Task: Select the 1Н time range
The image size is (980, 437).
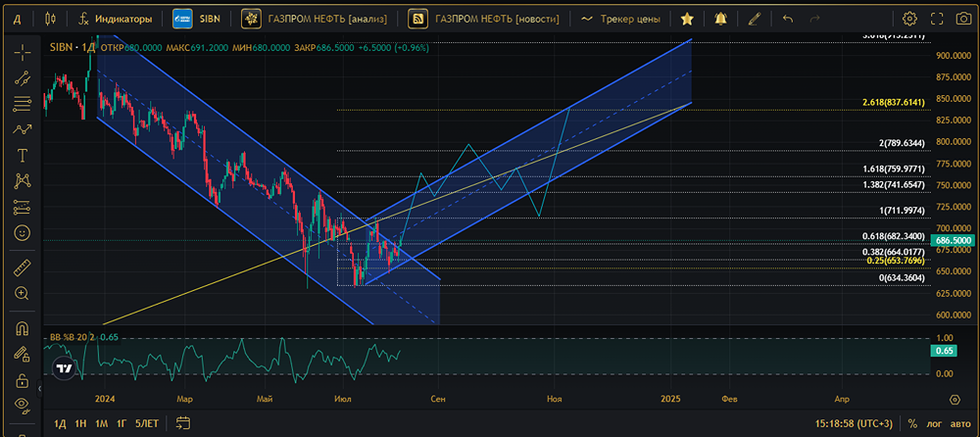Action: pos(80,423)
